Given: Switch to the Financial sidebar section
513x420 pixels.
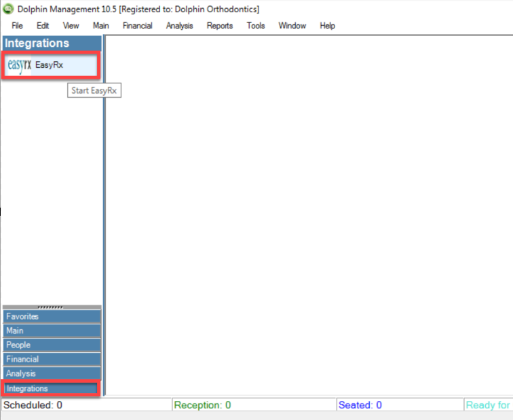Looking at the screenshot, I should (52, 359).
